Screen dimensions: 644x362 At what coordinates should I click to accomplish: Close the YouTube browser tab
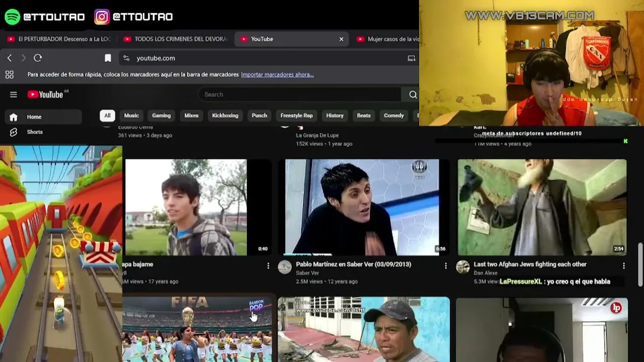[x=341, y=39]
